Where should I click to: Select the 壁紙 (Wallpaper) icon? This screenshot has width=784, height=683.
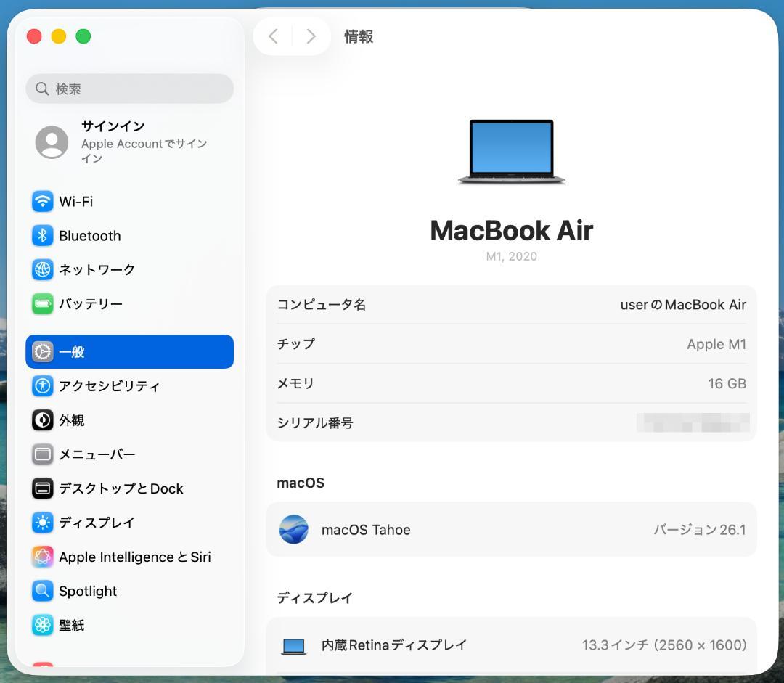click(42, 625)
